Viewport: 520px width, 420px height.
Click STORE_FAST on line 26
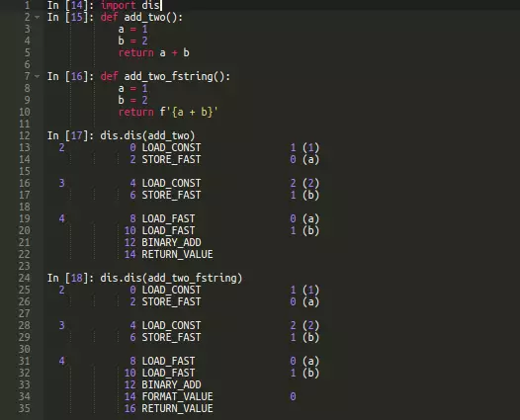(171, 301)
